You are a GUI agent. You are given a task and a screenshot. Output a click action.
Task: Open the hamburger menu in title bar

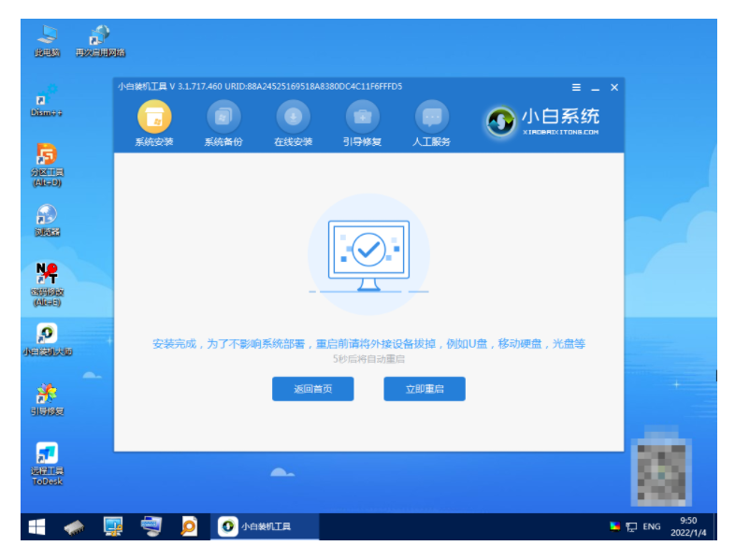tap(576, 87)
